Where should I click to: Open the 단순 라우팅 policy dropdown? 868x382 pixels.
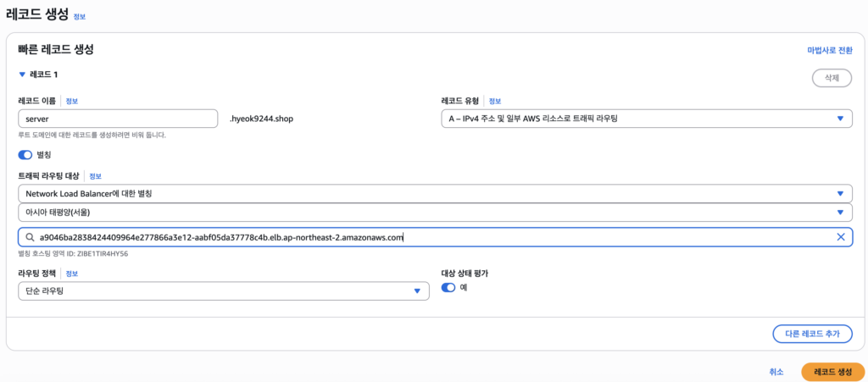(223, 291)
